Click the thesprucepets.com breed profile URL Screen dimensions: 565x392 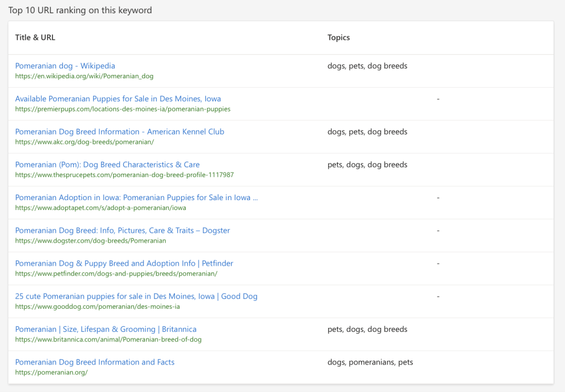[124, 175]
